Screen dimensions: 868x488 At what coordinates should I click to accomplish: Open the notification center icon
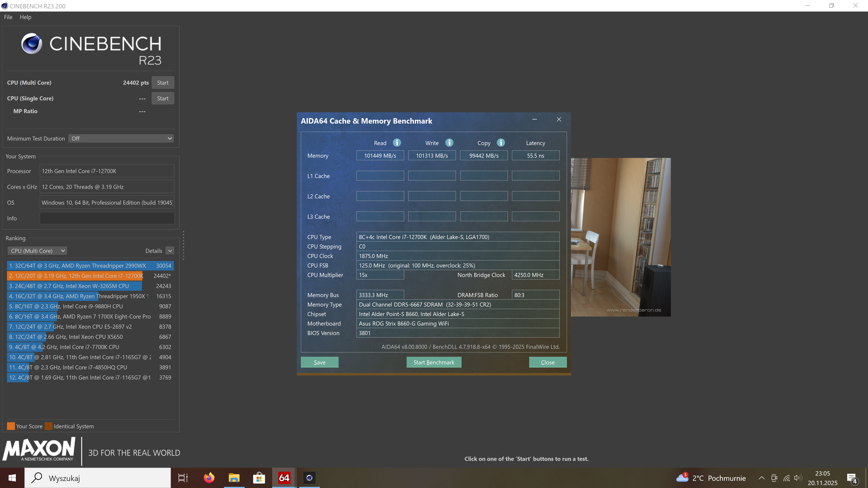click(852, 478)
